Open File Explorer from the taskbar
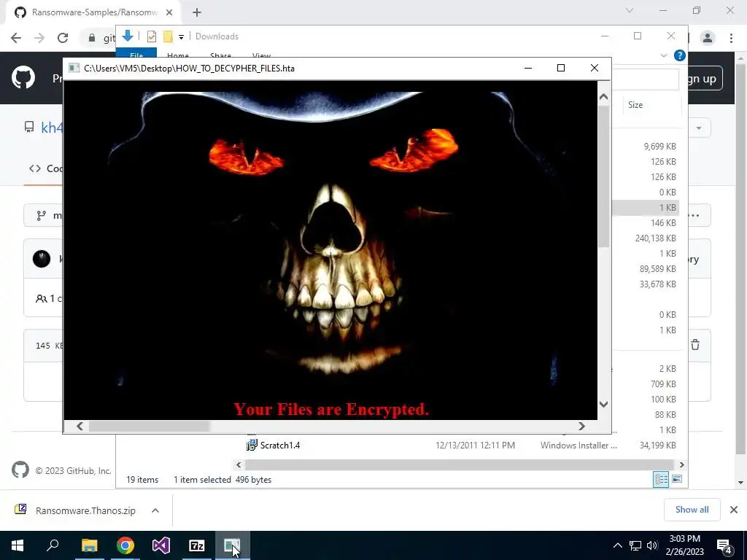 tap(89, 545)
